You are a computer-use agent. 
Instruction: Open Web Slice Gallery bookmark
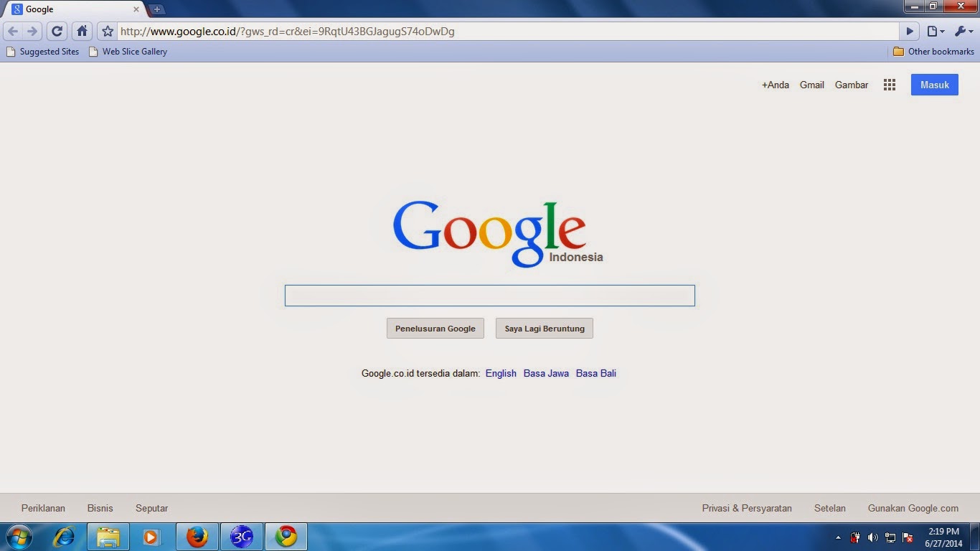(128, 52)
